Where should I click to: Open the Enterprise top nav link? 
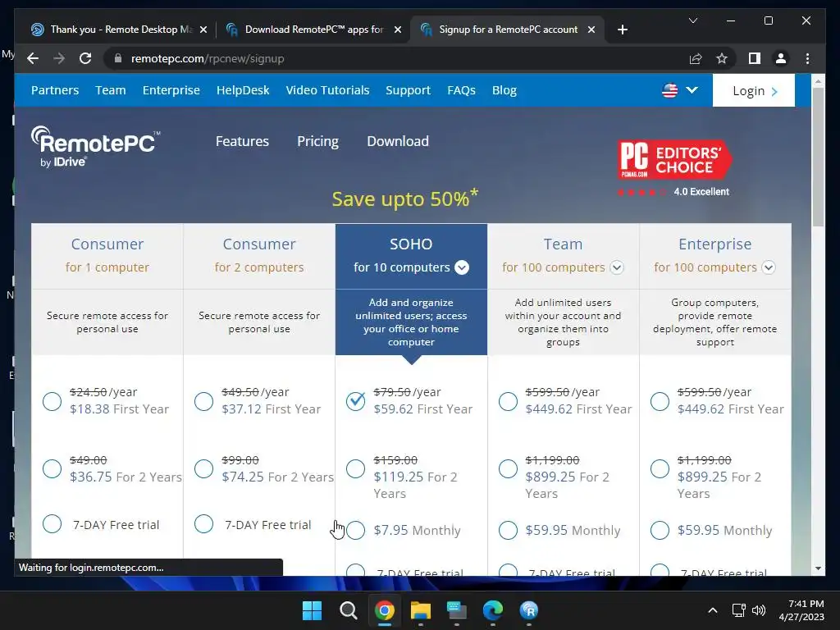pyautogui.click(x=171, y=90)
